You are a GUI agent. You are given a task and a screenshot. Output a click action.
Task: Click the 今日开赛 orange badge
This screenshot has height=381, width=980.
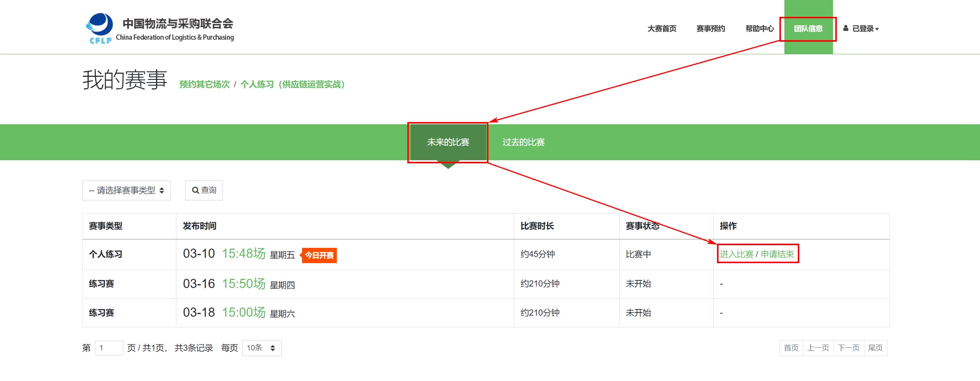click(319, 254)
